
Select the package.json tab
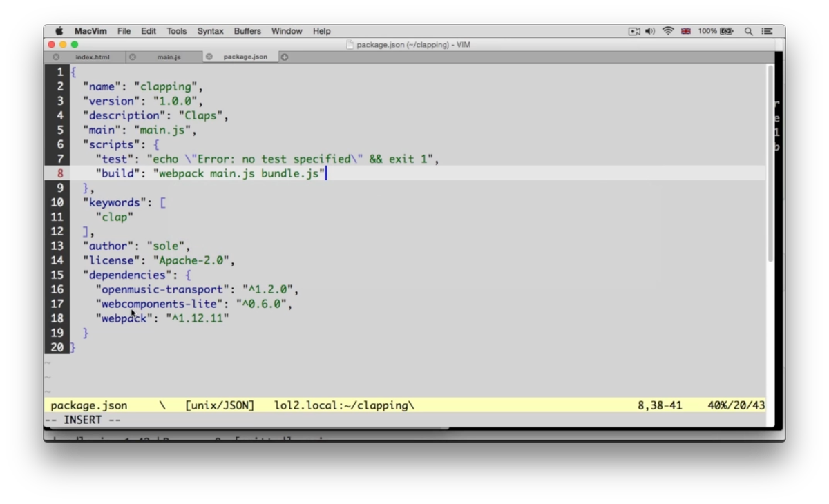245,57
